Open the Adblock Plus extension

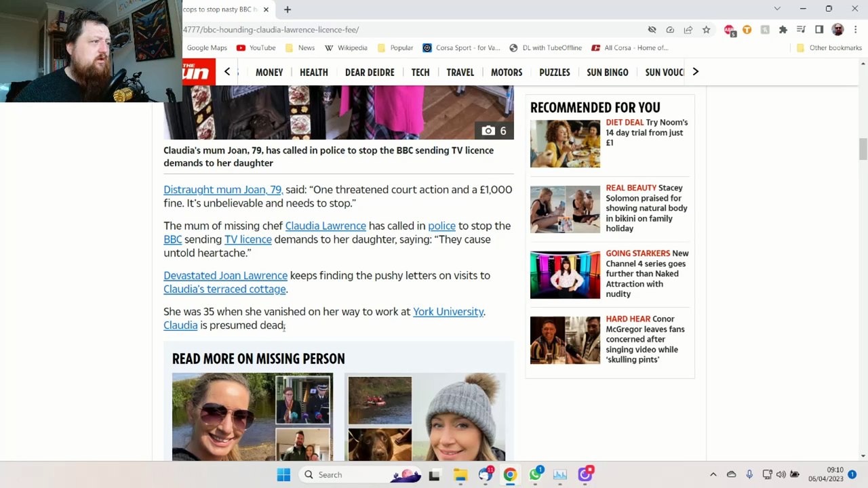[729, 30]
